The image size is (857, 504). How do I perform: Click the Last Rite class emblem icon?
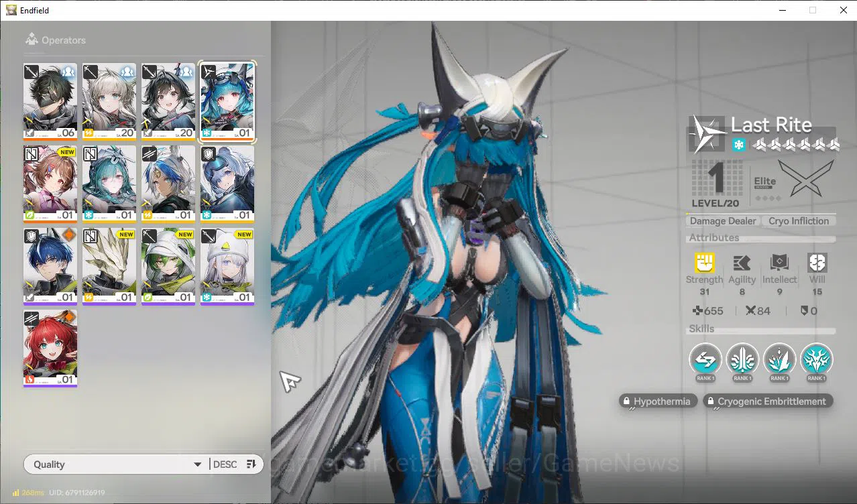(x=707, y=133)
